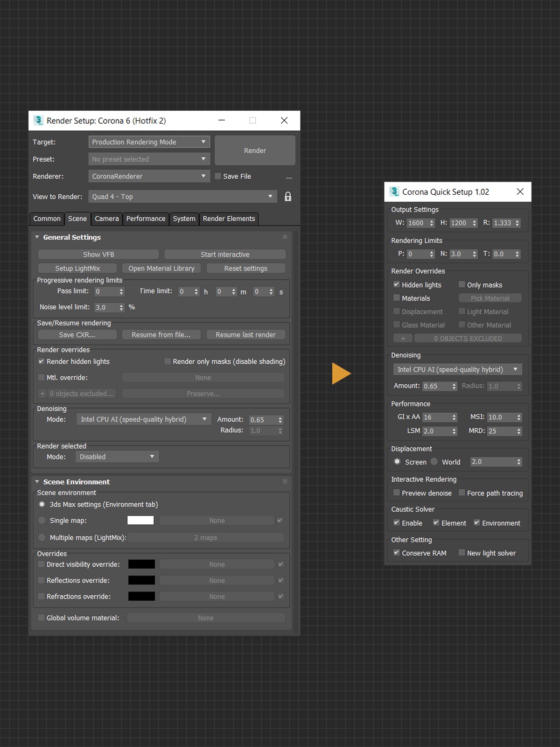The image size is (560, 747).
Task: Select the World displacement radio button
Action: click(434, 462)
